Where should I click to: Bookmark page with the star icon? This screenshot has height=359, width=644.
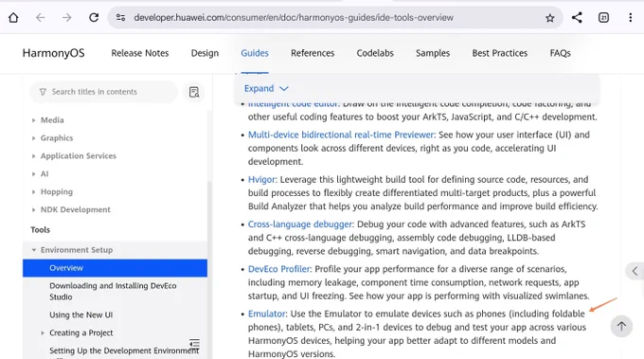point(550,18)
